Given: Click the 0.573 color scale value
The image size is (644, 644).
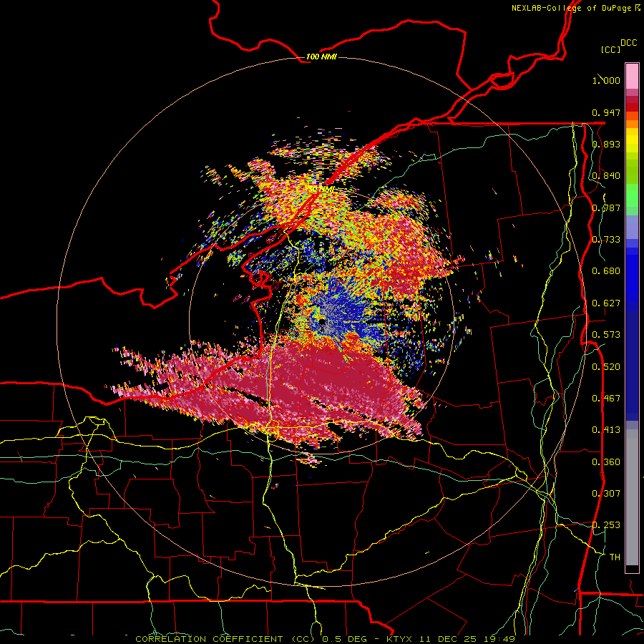Looking at the screenshot, I should [x=606, y=335].
